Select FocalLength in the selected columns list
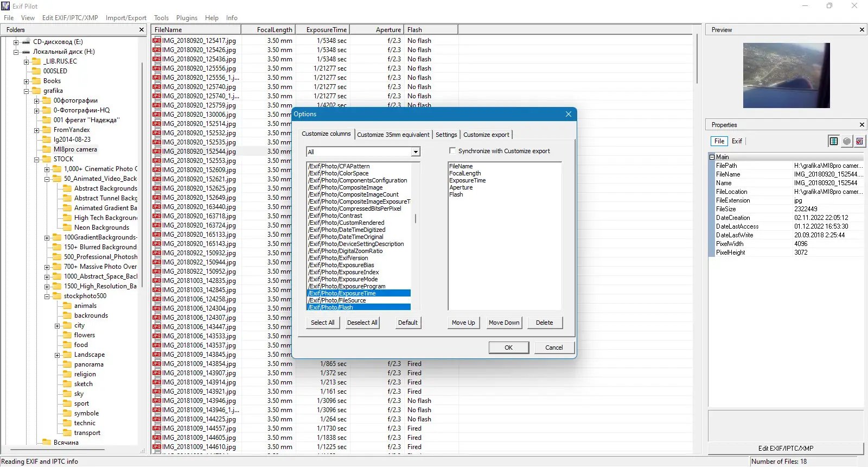The image size is (868, 467). coord(465,173)
